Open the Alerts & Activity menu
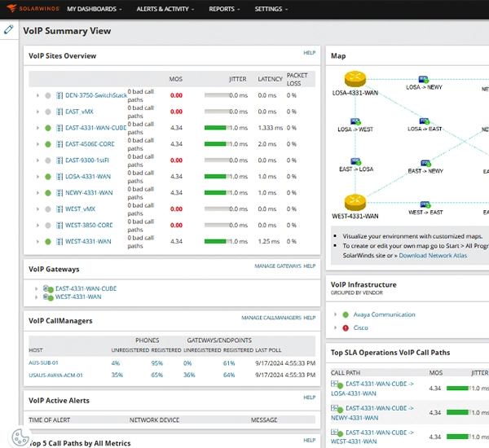This screenshot has width=489, height=448. [165, 9]
